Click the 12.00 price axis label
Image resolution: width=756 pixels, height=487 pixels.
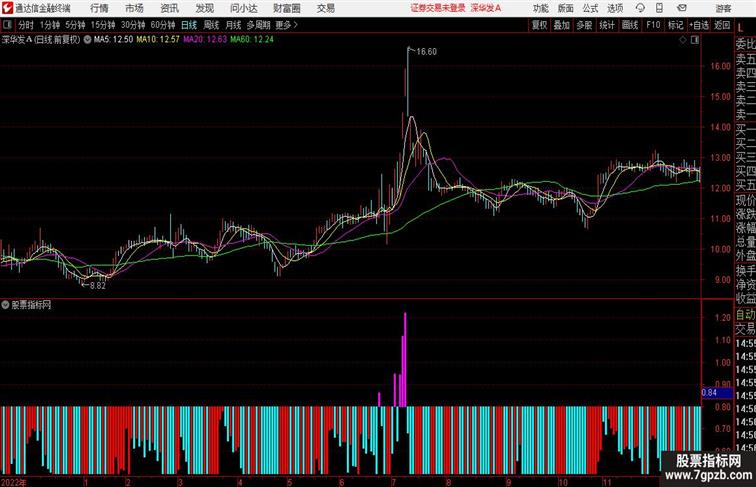[x=720, y=188]
